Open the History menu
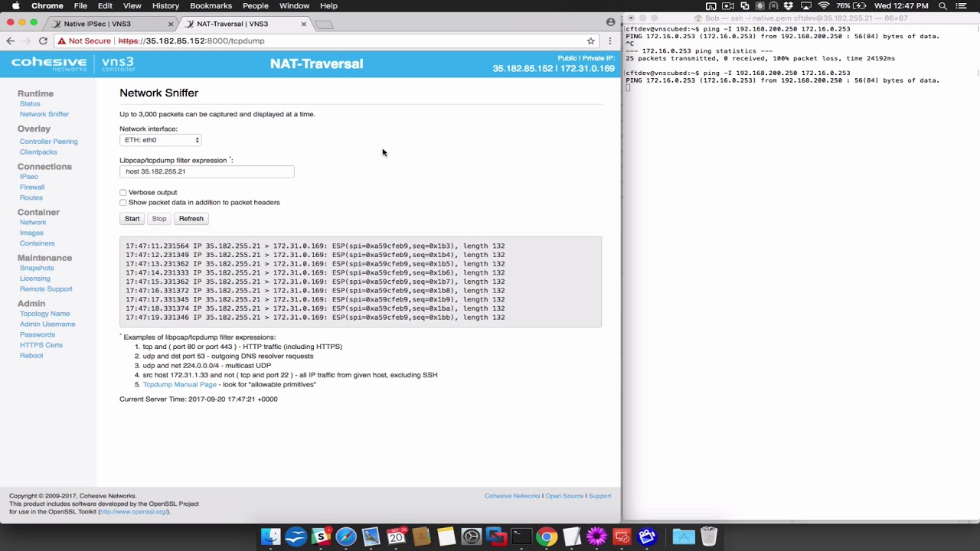The image size is (980, 551). 165,5
